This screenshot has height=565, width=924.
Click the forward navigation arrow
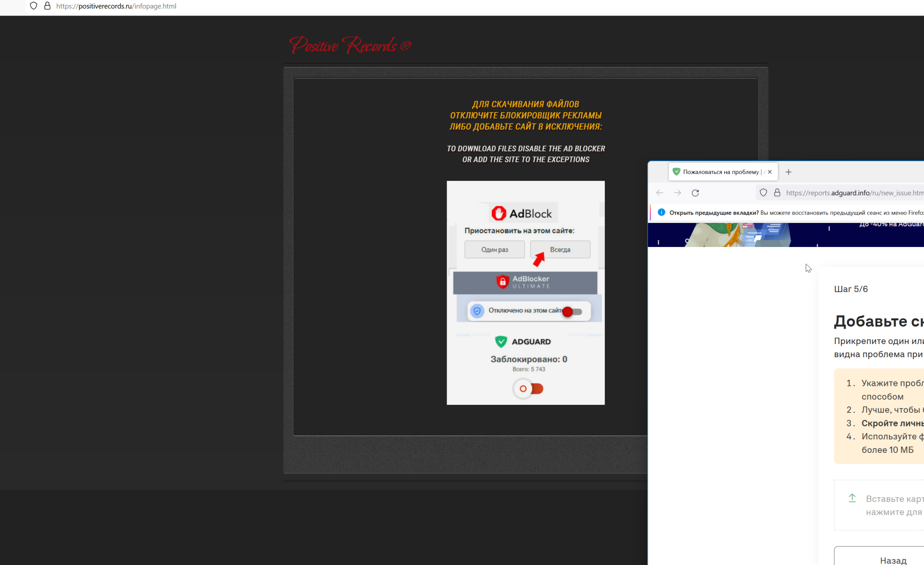[x=677, y=193]
